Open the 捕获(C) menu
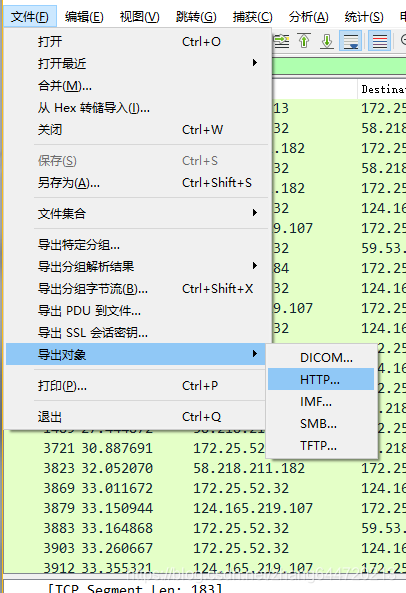406x593 pixels. coord(252,17)
